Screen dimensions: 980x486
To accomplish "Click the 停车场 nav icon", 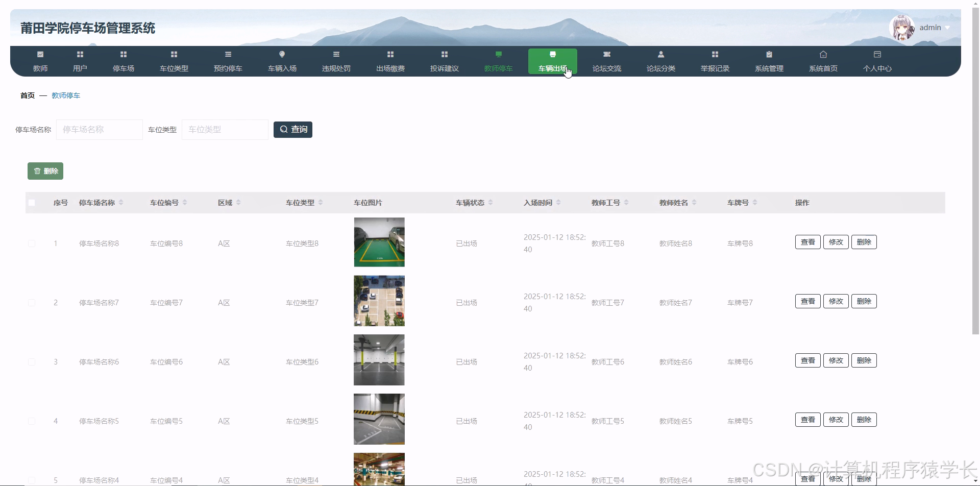I will click(124, 54).
